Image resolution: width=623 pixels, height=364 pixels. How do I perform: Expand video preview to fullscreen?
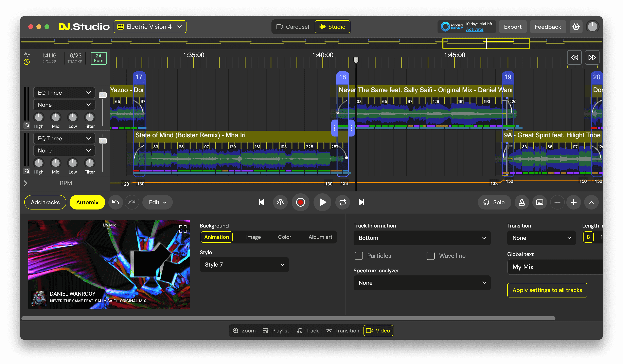click(x=183, y=229)
